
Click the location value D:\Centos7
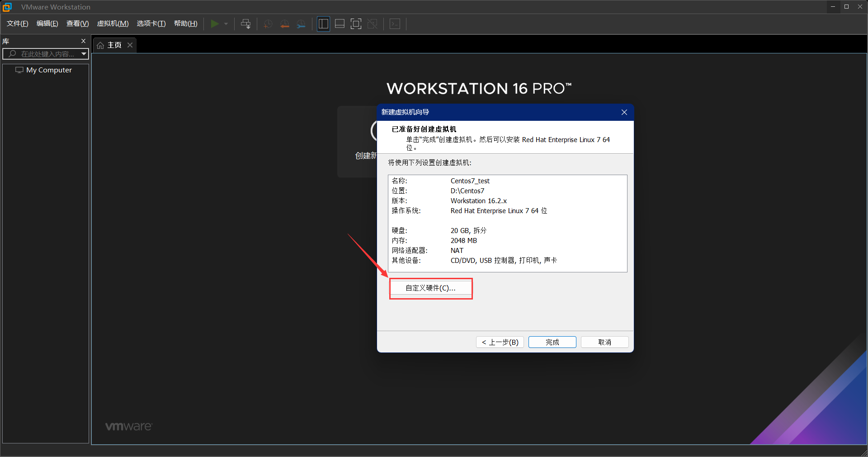[x=467, y=191]
